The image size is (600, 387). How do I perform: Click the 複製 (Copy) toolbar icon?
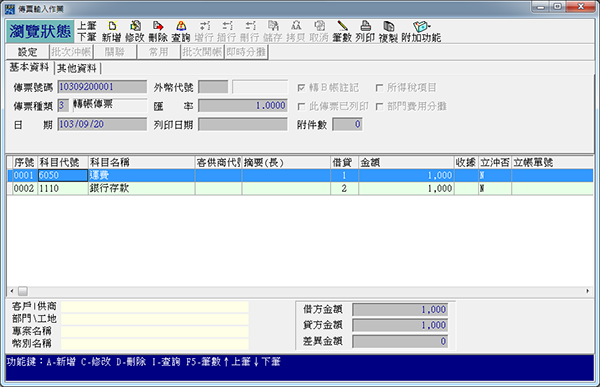click(x=388, y=31)
